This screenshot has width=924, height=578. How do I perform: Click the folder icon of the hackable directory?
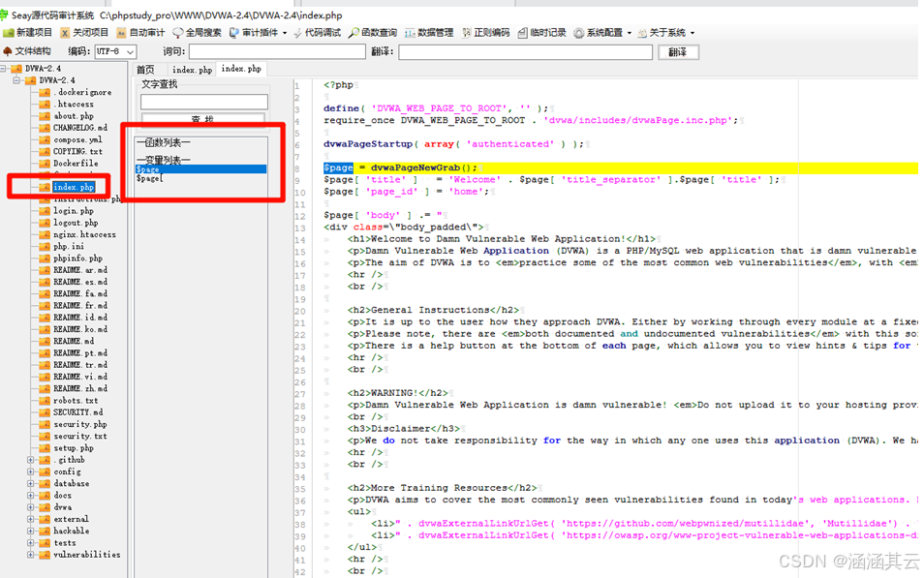tap(45, 531)
